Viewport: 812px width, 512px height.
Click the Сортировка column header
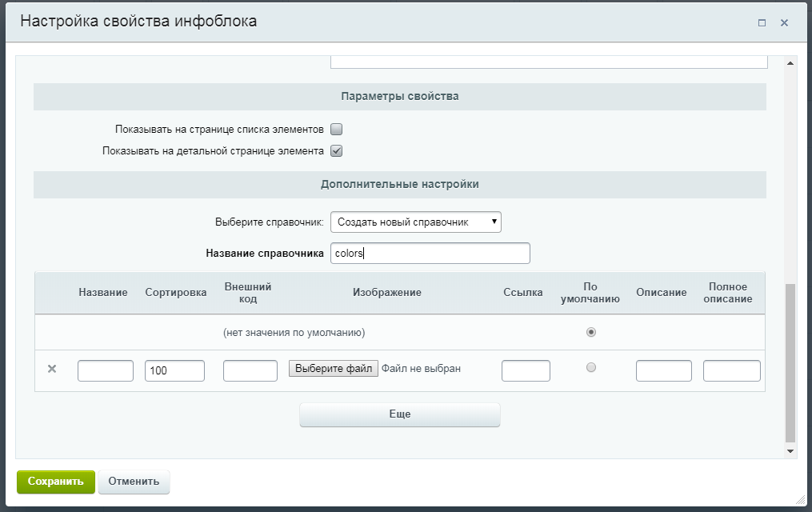[x=175, y=293]
